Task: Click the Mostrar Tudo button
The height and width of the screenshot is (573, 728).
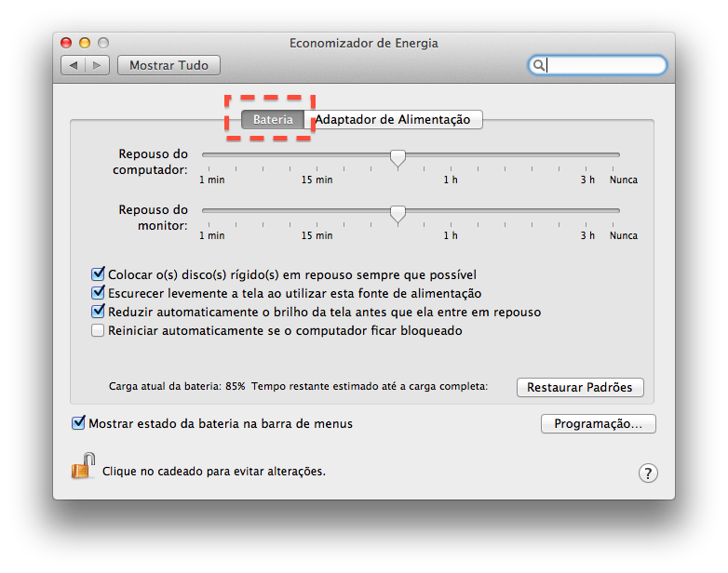Action: pos(169,65)
